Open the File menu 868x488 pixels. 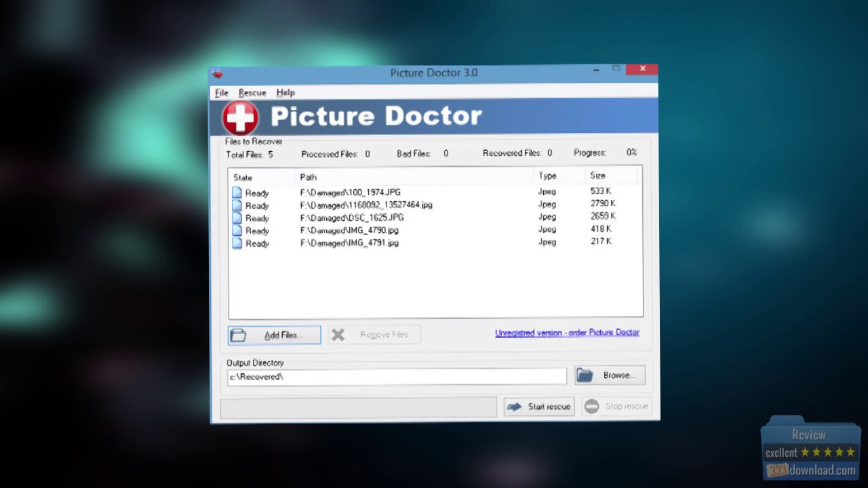coord(222,93)
